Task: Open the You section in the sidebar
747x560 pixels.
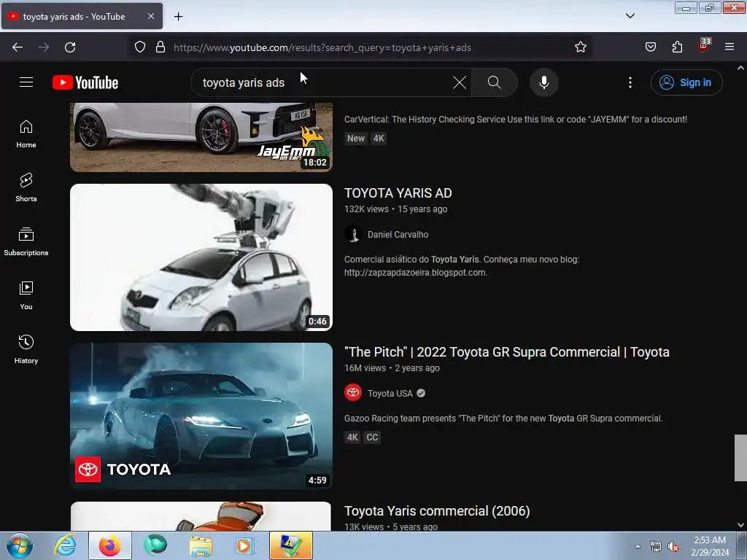Action: (26, 296)
